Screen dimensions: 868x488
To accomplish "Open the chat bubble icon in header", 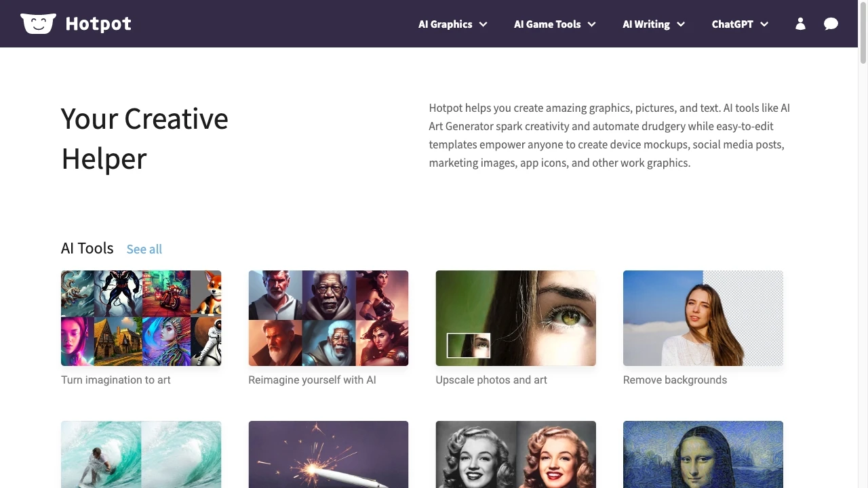I will coord(831,24).
